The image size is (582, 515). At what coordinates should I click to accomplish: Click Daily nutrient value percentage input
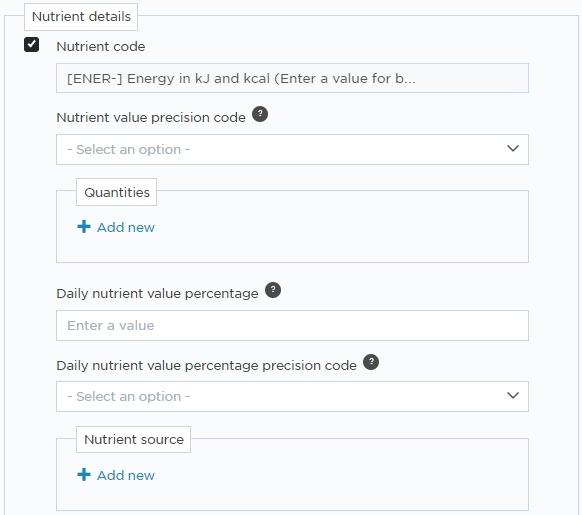(x=292, y=326)
